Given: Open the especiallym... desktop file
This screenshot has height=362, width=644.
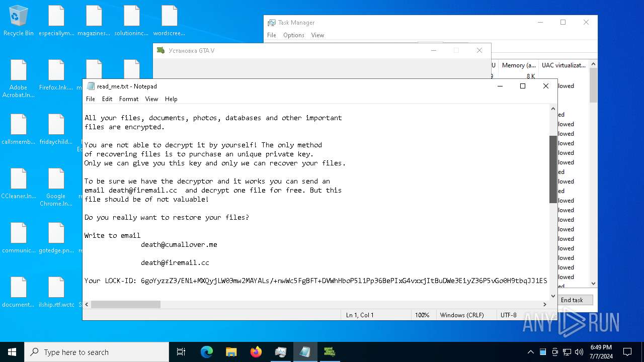Looking at the screenshot, I should [56, 21].
